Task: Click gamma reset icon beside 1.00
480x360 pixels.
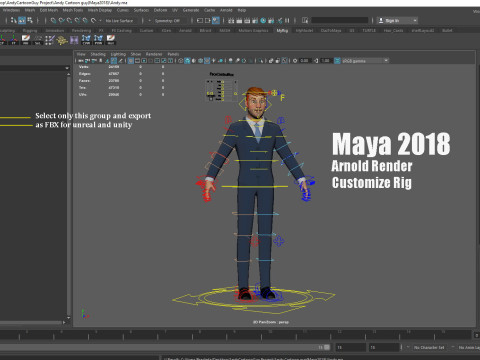Action: tap(316, 61)
